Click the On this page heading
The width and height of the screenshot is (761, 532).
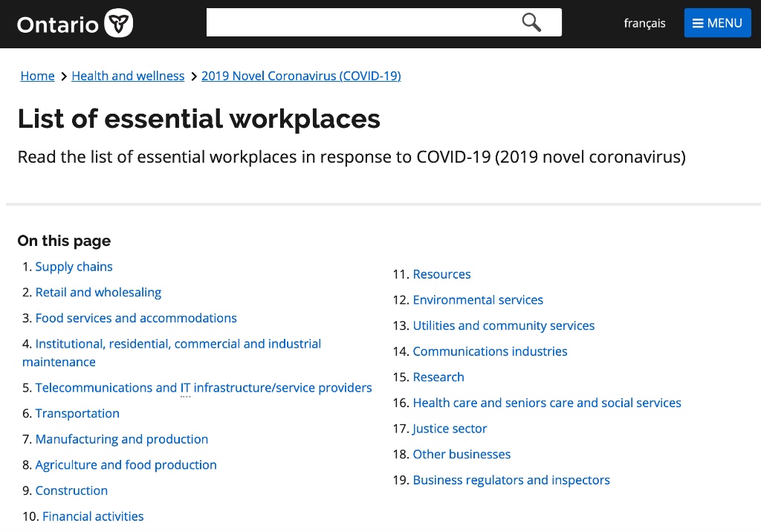(64, 241)
